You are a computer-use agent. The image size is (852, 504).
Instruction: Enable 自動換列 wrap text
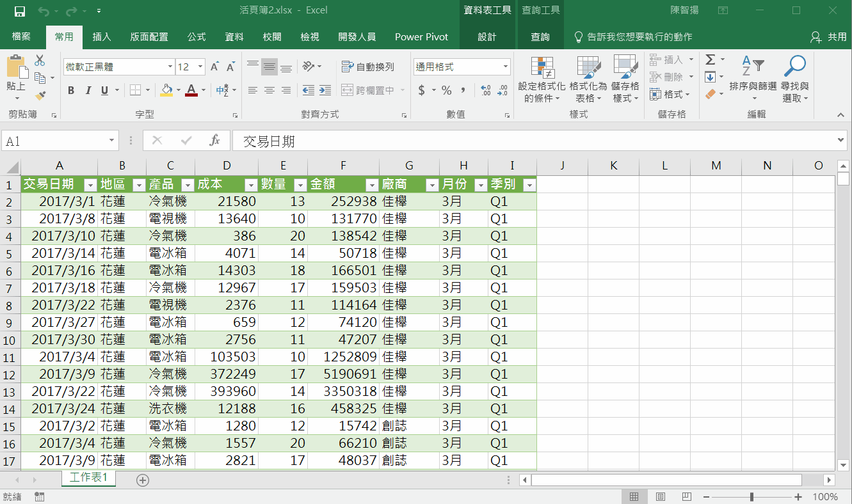[368, 67]
